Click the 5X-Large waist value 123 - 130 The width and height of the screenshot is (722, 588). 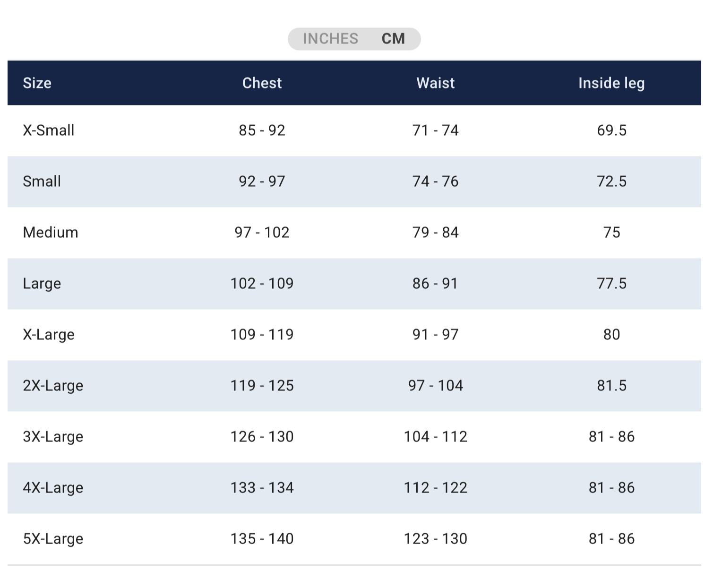coord(435,539)
